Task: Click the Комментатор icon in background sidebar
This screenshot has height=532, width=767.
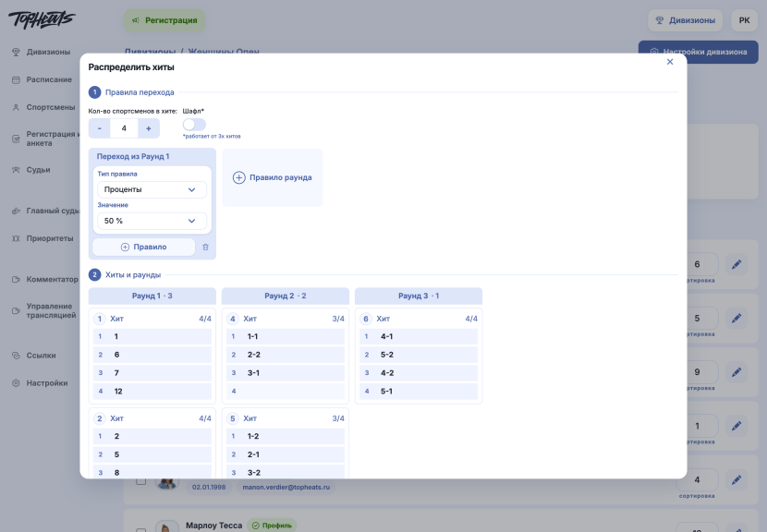Action: (x=16, y=279)
